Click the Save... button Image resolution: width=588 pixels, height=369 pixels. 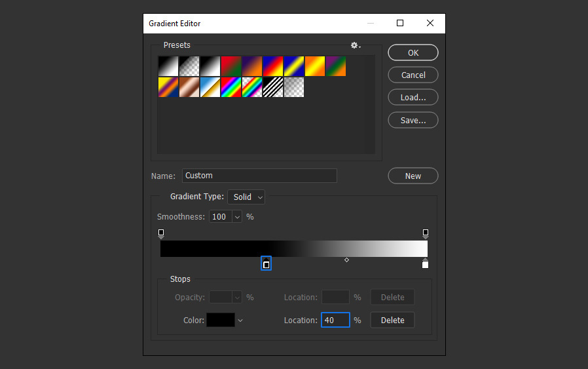click(x=413, y=120)
